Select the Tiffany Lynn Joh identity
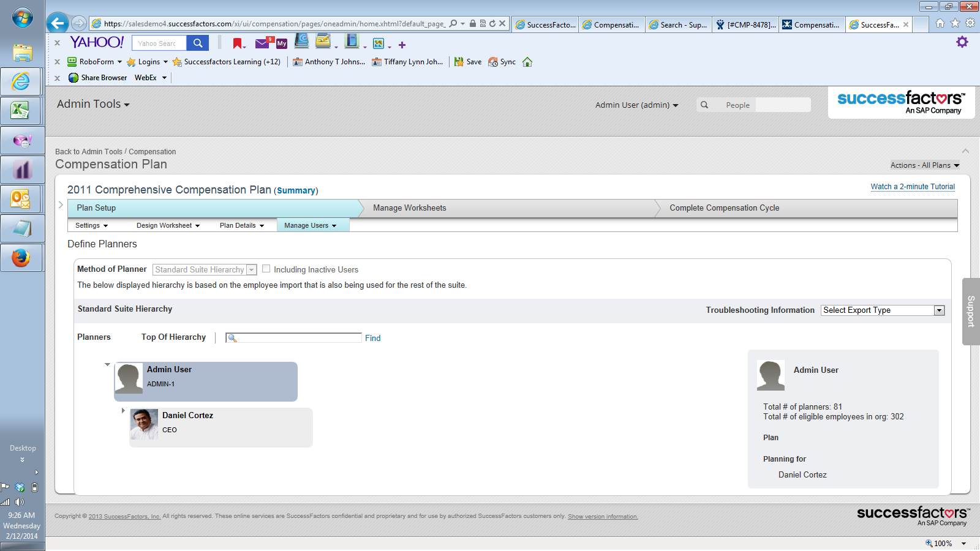Viewport: 980px width, 551px height. point(407,62)
